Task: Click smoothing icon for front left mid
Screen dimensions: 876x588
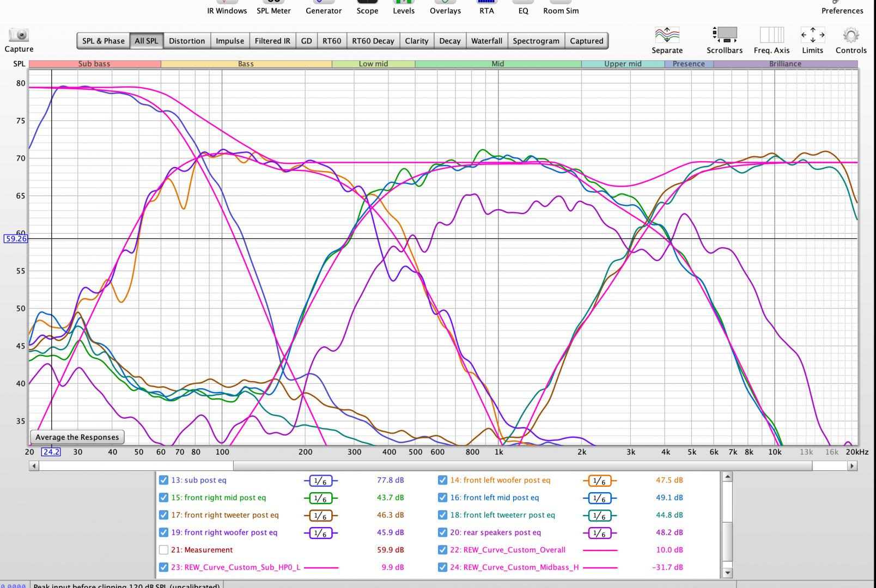Action: [x=599, y=498]
